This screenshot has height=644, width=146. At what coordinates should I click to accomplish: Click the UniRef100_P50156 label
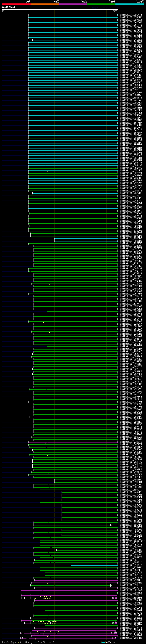click(131, 95)
